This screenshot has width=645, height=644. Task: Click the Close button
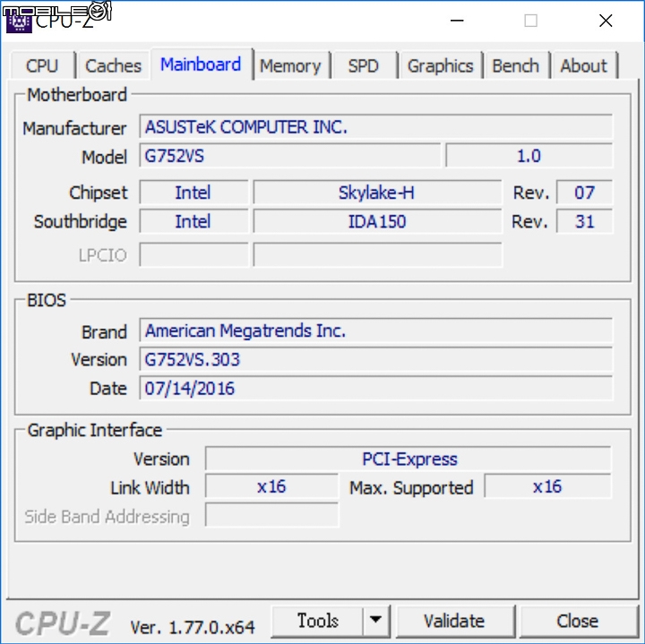pyautogui.click(x=578, y=621)
